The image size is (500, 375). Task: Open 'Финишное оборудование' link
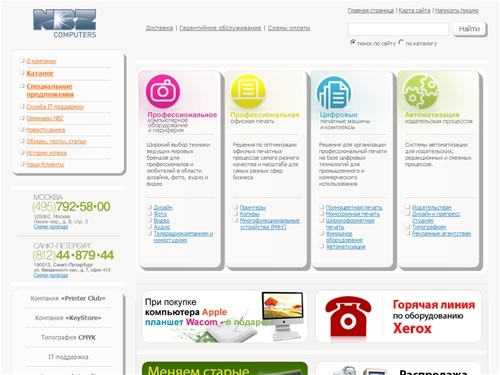[344, 237]
